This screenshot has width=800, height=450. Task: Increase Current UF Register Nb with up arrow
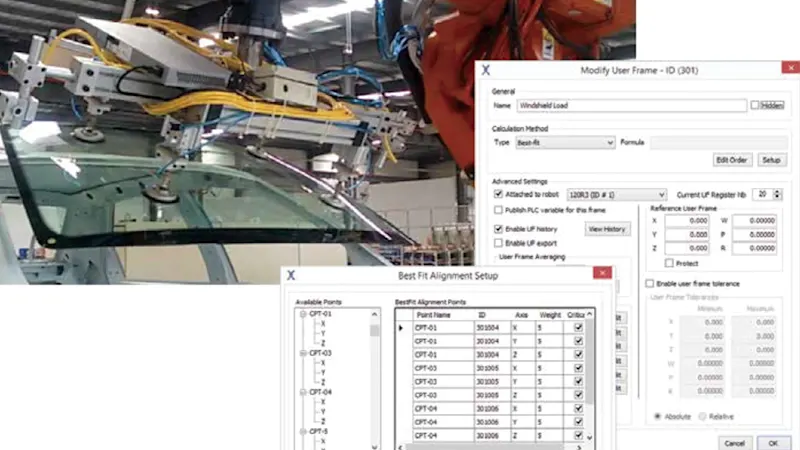point(777,191)
